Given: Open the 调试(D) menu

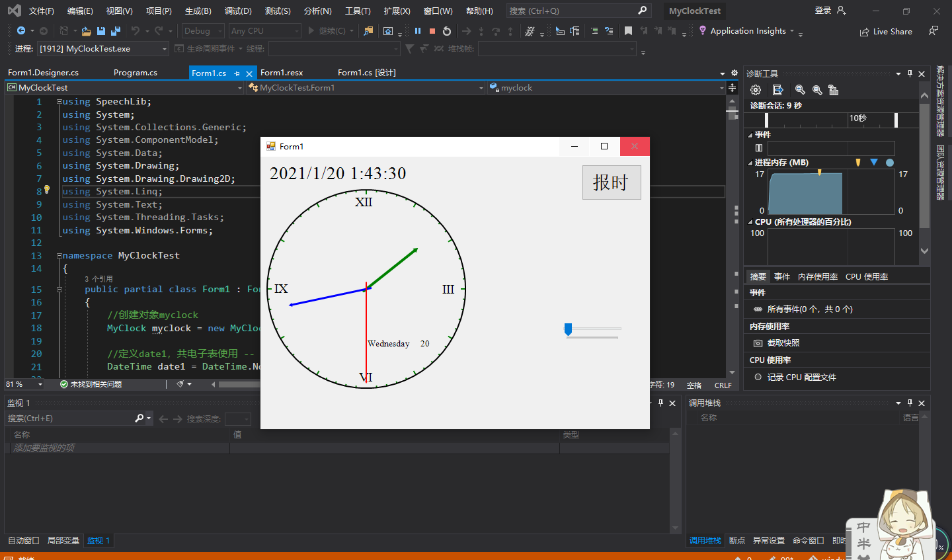Looking at the screenshot, I should (x=237, y=10).
